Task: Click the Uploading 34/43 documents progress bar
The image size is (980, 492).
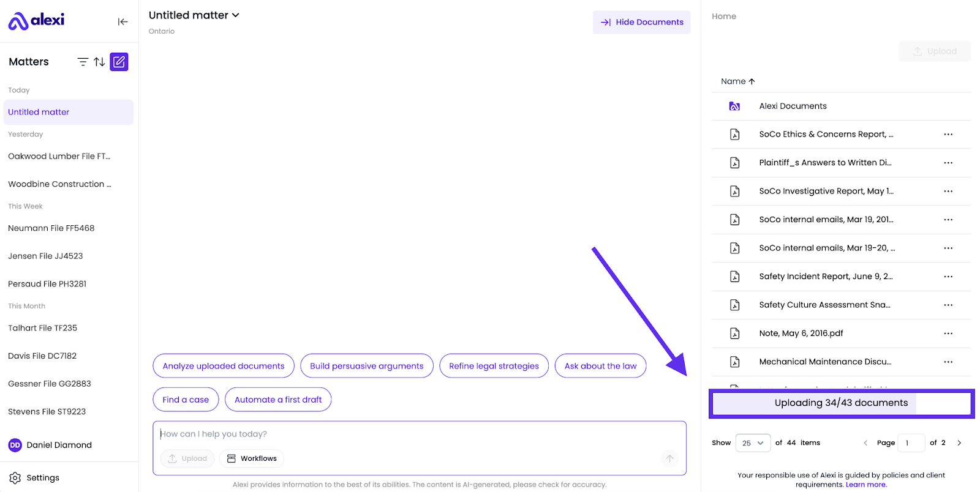Action: [x=842, y=403]
